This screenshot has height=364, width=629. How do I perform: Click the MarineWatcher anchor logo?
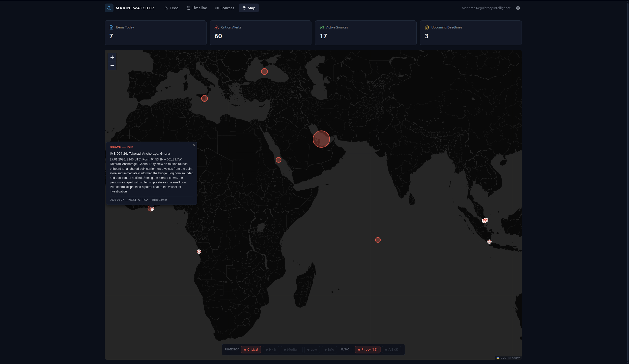pyautogui.click(x=109, y=8)
